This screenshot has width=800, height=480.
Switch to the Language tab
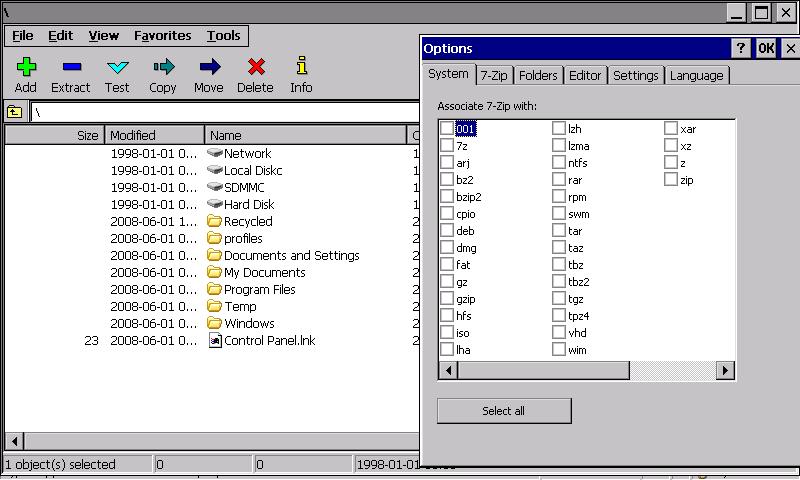tap(696, 75)
